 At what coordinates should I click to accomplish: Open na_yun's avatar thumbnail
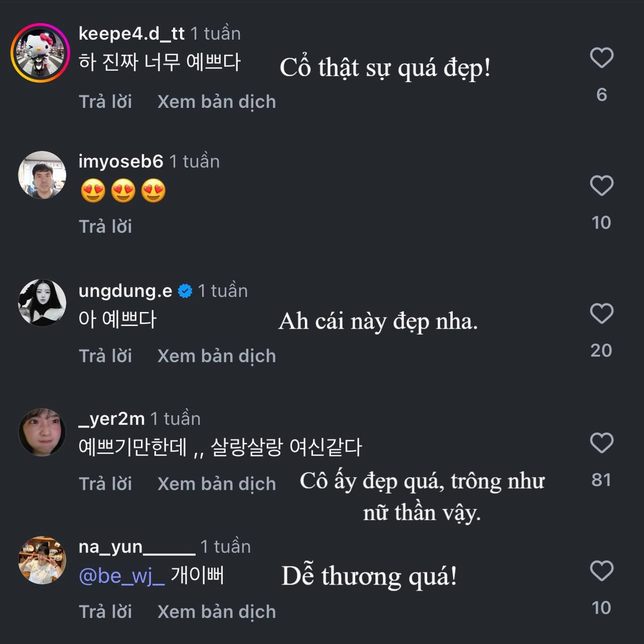42,559
